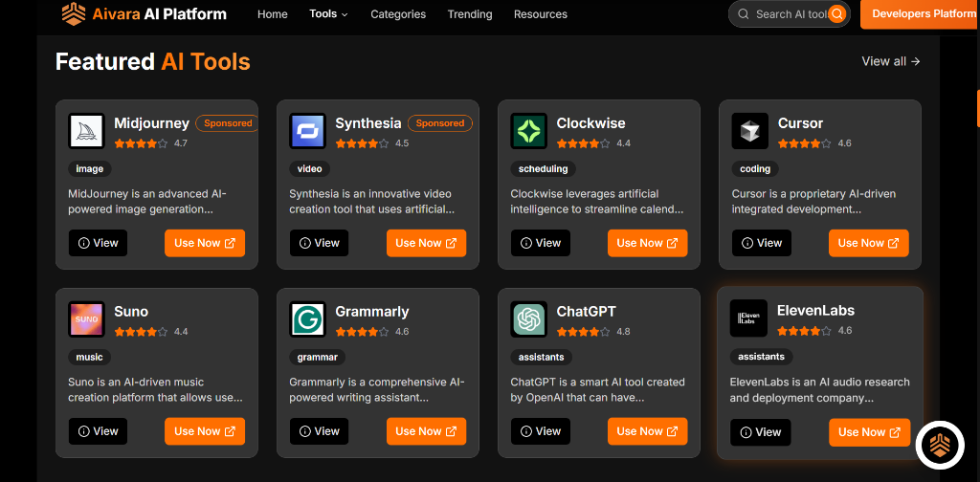Click star rating on ElevenLabs card

pos(804,330)
